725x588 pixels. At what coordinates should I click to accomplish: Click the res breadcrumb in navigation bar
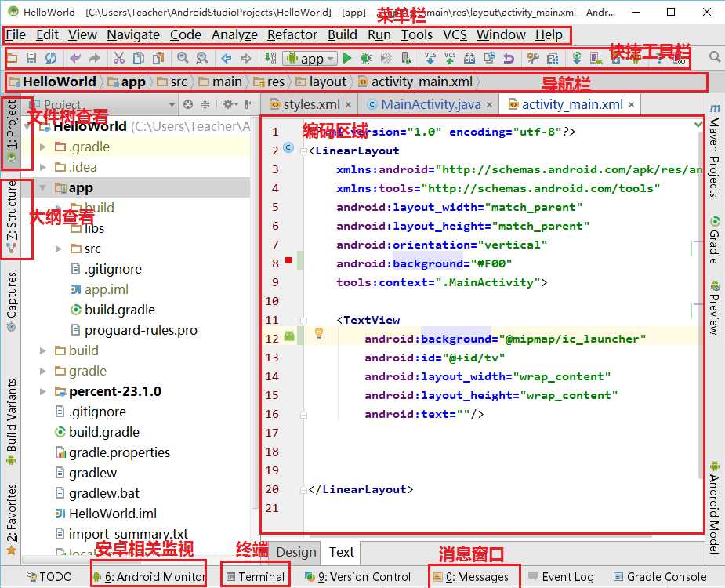click(269, 82)
